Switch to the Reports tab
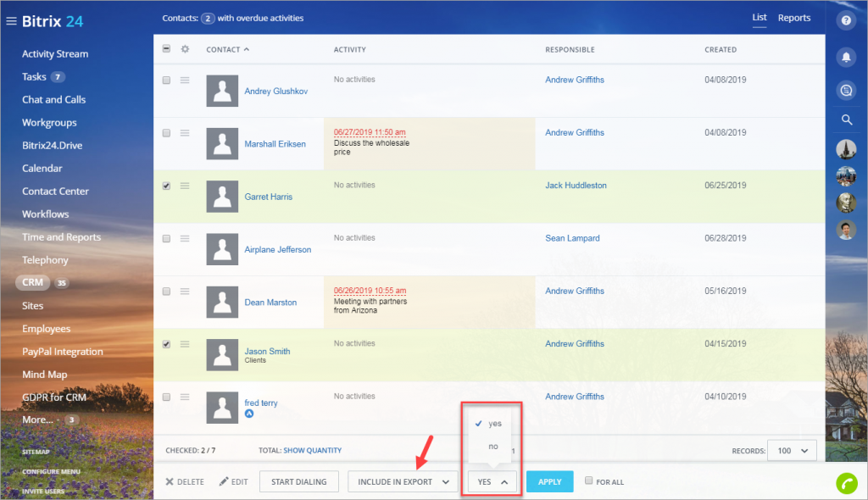 [793, 18]
